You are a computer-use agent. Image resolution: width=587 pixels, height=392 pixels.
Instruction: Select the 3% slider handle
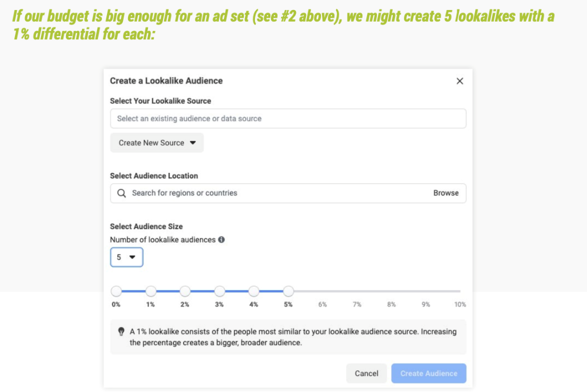(220, 291)
